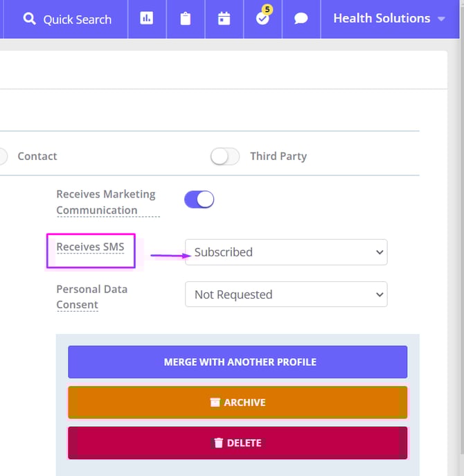Click the Receives SMS label

(90, 247)
